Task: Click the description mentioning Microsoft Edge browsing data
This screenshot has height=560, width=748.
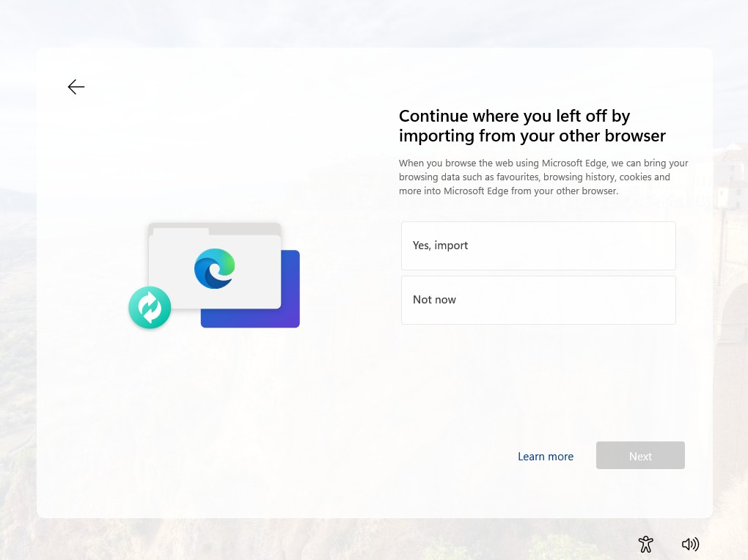Action: 543,177
